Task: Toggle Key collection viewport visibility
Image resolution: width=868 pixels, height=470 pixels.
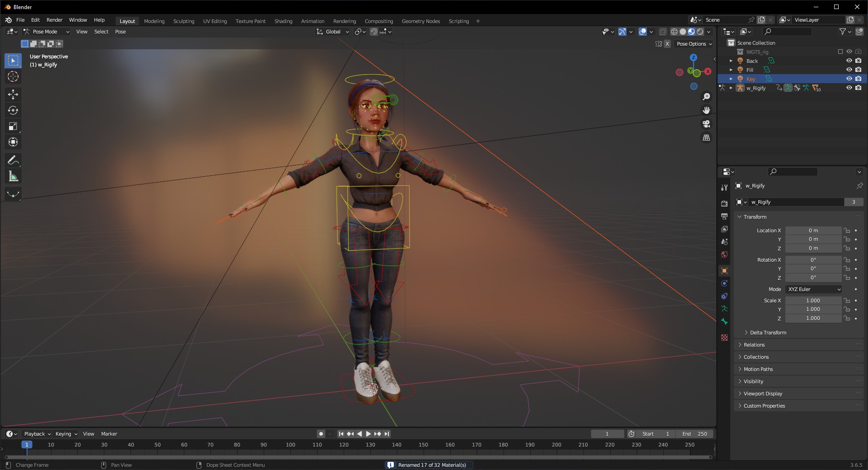Action: point(849,79)
